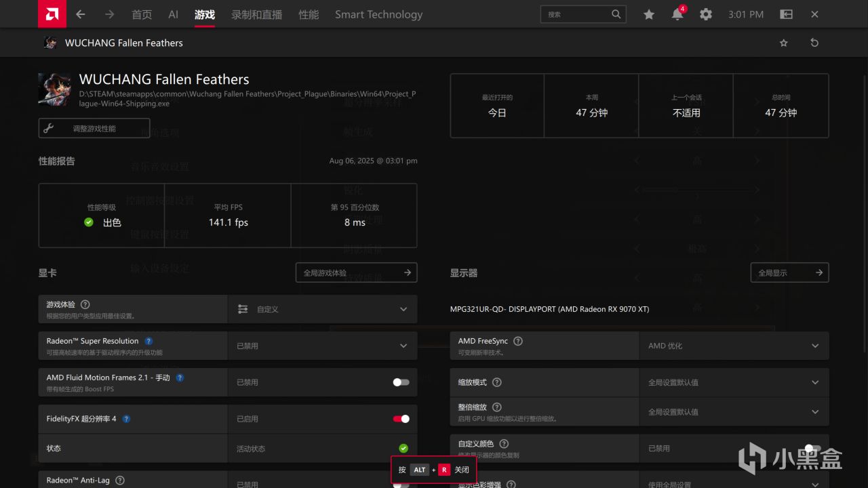868x488 pixels.
Task: Toggle AMD Fluid Motion Frames 2.1 switch
Action: pyautogui.click(x=401, y=382)
